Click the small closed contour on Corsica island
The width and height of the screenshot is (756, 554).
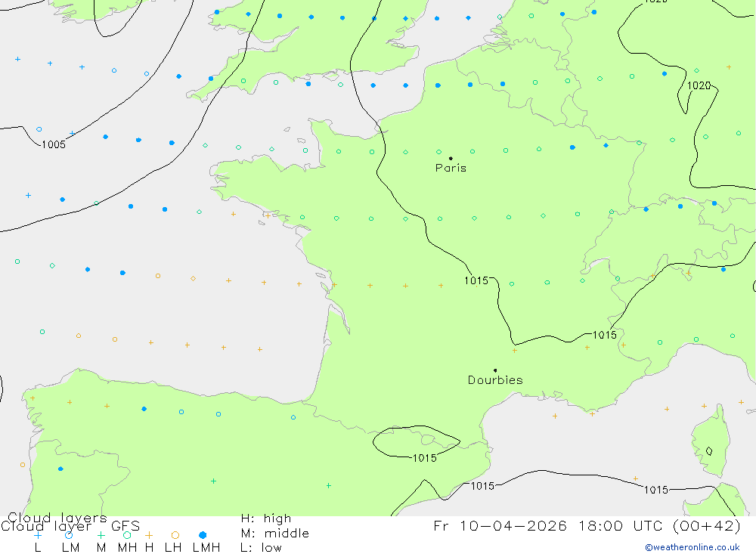click(709, 451)
